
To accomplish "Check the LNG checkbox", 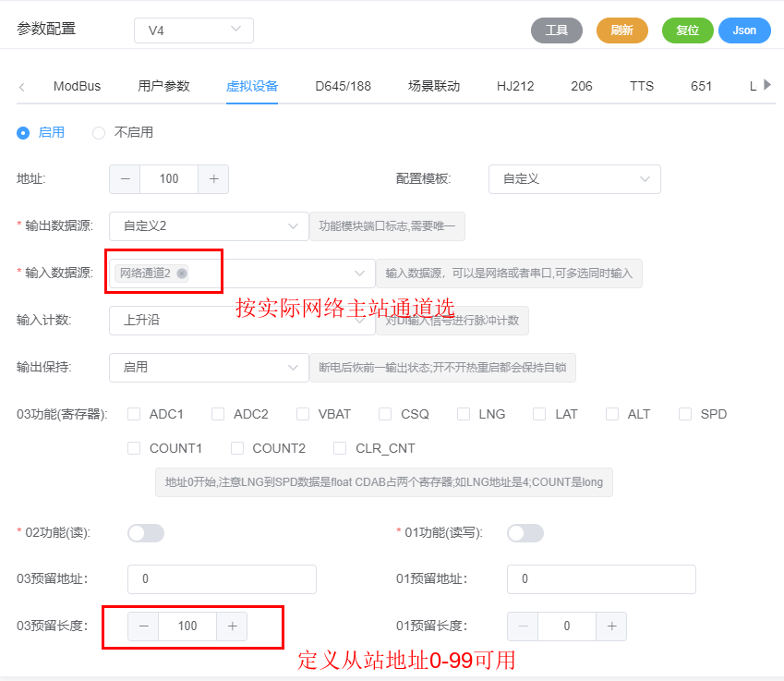I will pos(464,414).
